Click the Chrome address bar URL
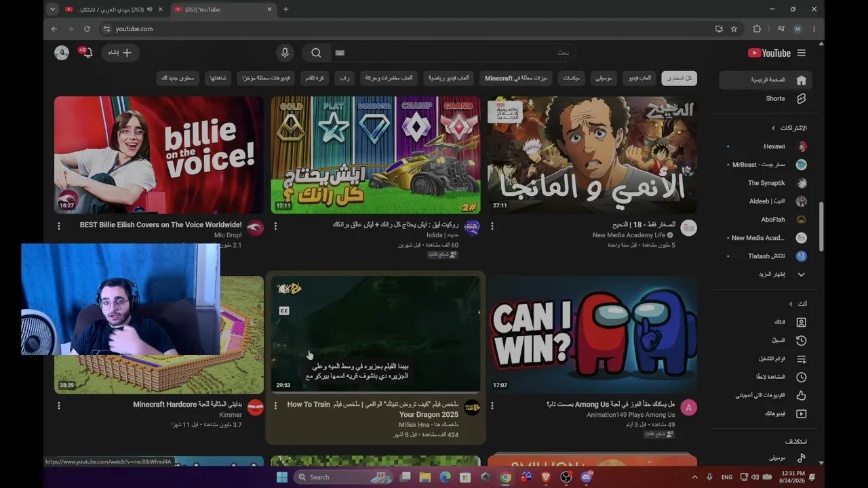Image resolution: width=868 pixels, height=488 pixels. (x=134, y=29)
